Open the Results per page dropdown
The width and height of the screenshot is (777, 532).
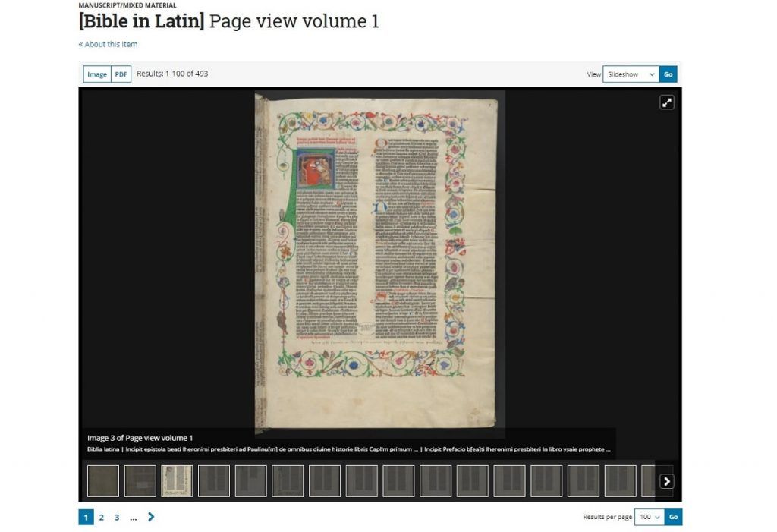click(x=650, y=517)
